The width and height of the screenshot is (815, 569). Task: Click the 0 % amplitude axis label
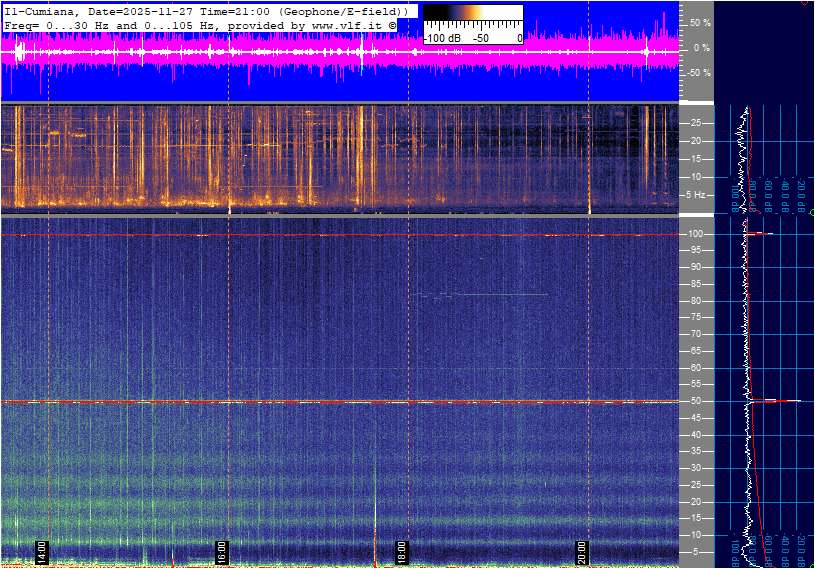[702, 47]
